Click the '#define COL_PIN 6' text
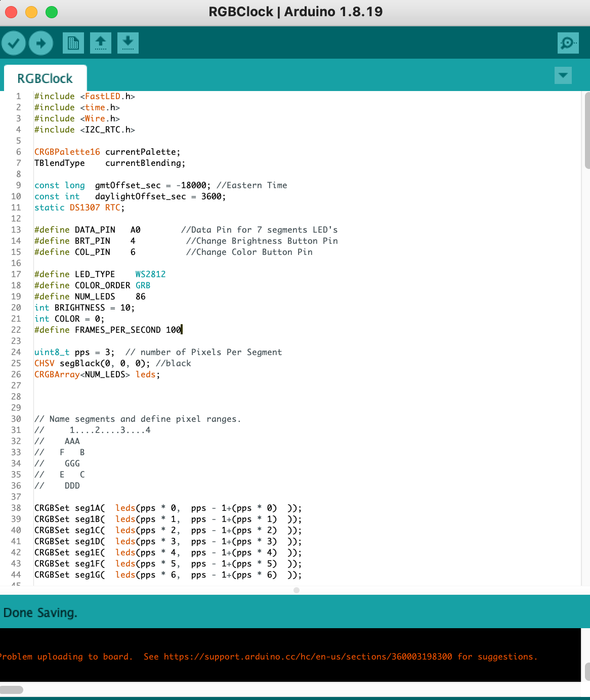The image size is (590, 700). [85, 252]
